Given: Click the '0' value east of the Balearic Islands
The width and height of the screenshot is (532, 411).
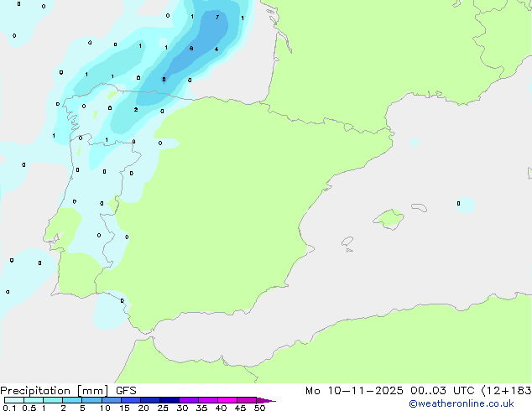Looking at the screenshot, I should 458,204.
